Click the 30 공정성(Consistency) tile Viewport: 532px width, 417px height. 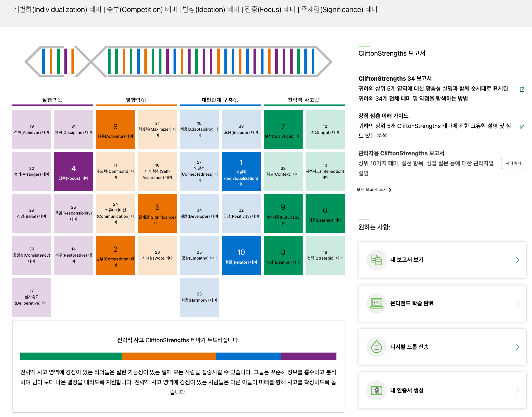click(x=32, y=255)
